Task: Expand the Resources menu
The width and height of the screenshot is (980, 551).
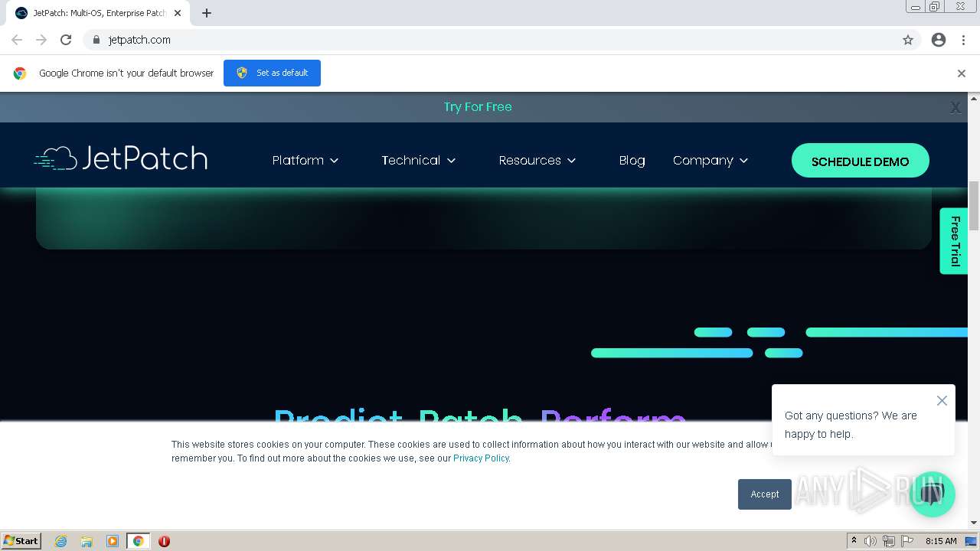Action: pyautogui.click(x=537, y=161)
